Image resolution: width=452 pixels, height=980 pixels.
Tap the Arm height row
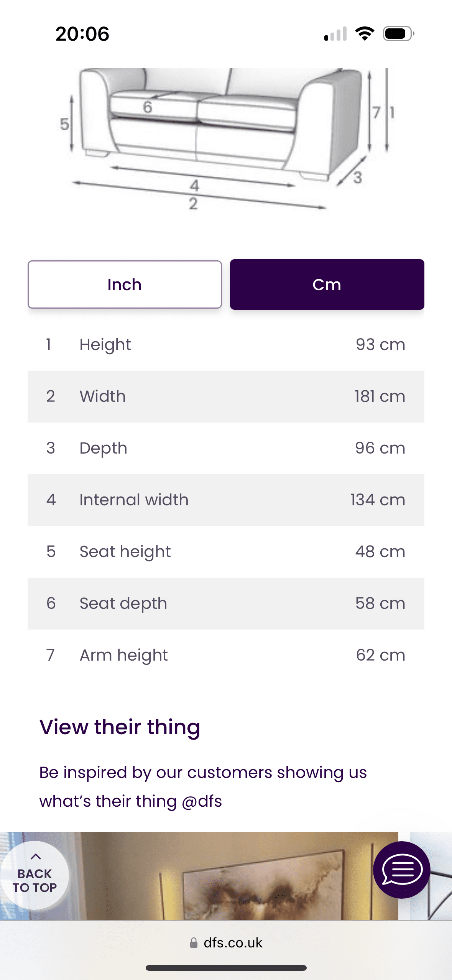tap(226, 655)
